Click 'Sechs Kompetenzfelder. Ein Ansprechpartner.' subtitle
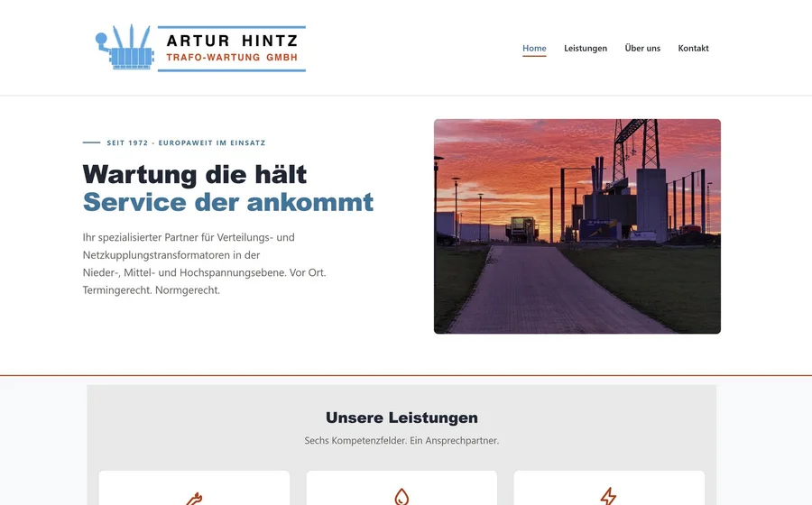This screenshot has width=812, height=505. click(x=401, y=441)
